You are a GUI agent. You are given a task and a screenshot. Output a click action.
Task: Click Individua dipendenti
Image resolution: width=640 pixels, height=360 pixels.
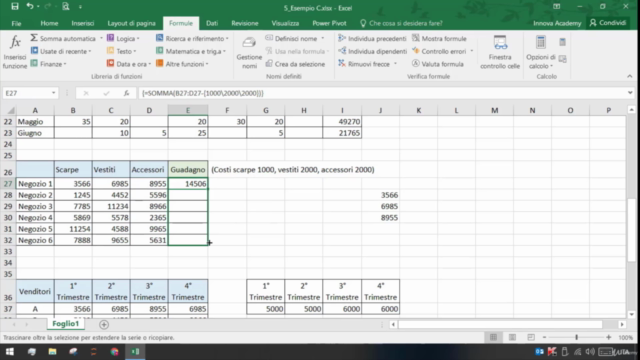click(373, 51)
